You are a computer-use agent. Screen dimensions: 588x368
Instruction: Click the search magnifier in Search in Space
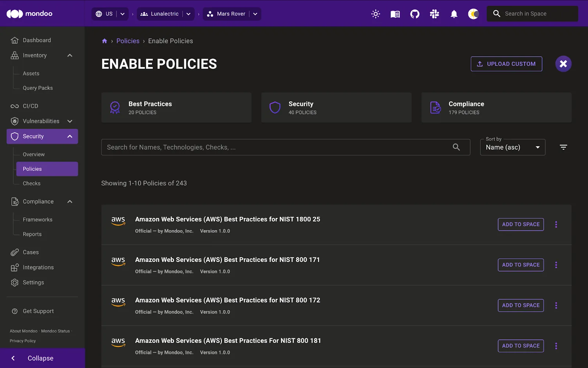[x=496, y=14]
